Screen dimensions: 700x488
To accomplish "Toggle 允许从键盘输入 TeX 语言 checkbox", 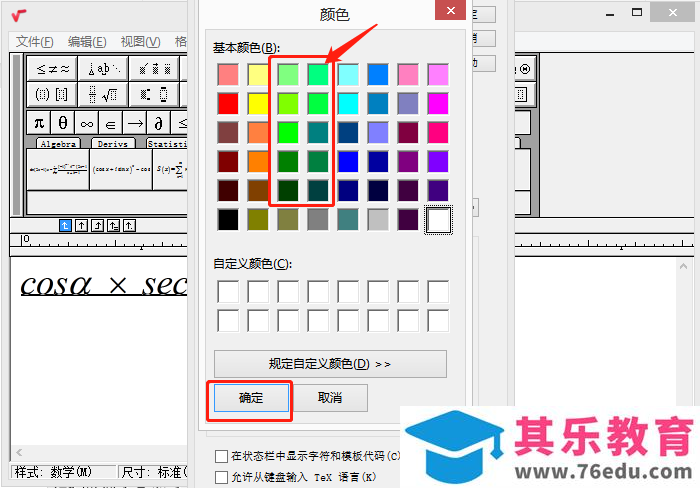I will click(x=221, y=477).
